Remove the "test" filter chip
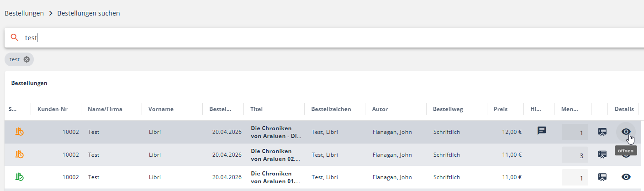 (x=26, y=59)
